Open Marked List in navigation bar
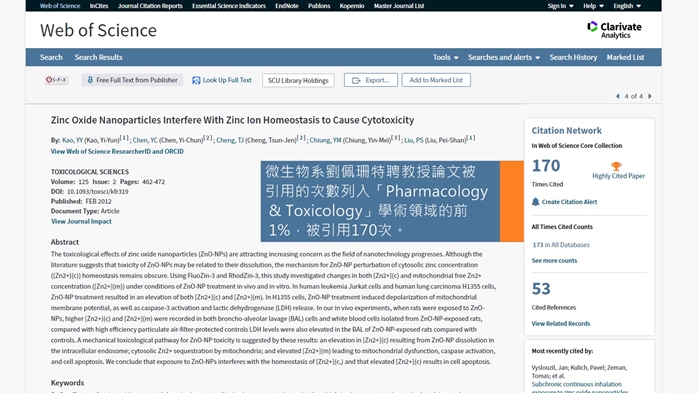Screen dimensions: 699x393 click(x=625, y=57)
